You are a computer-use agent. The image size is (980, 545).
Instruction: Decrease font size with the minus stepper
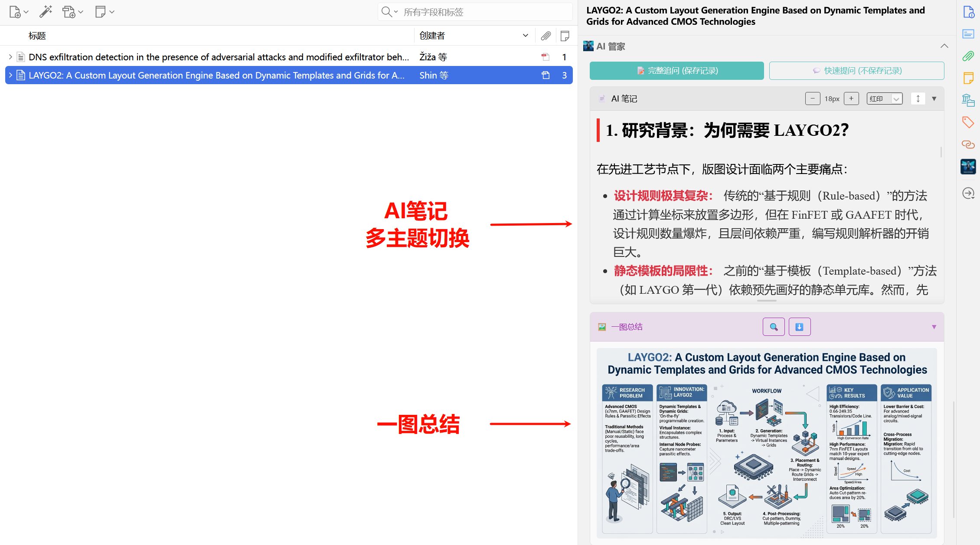tap(813, 98)
